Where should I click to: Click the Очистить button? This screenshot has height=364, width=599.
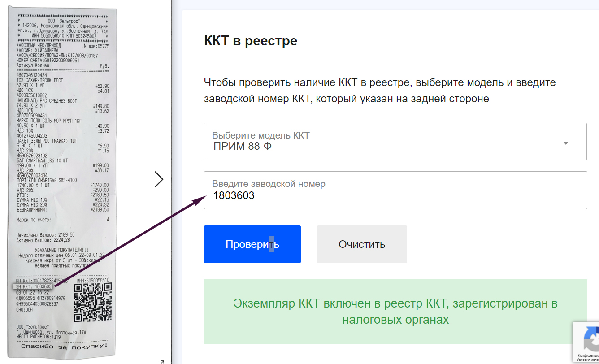(362, 244)
